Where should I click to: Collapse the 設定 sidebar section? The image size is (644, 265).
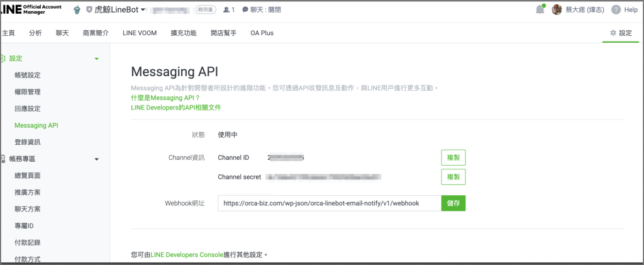[96, 59]
